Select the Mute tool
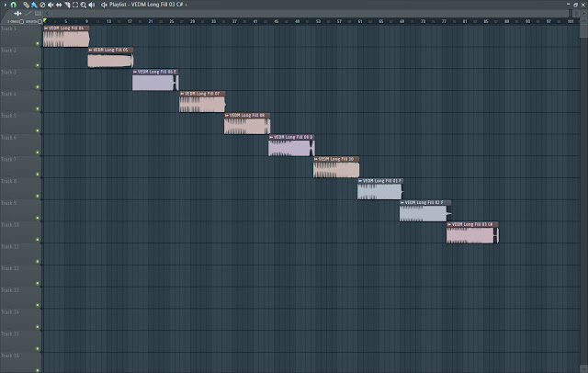 (x=51, y=5)
